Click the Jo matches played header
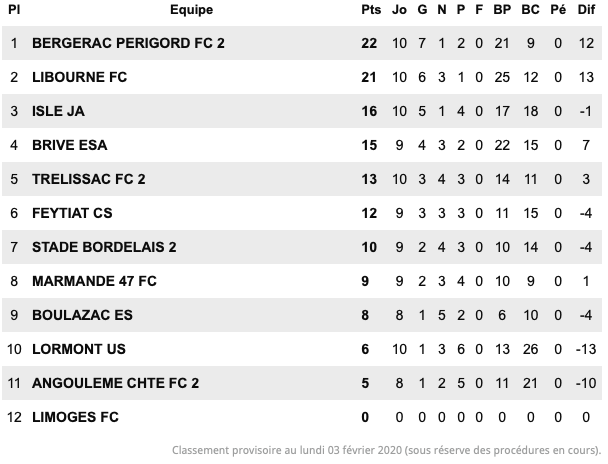The height and width of the screenshot is (464, 608). pyautogui.click(x=399, y=10)
